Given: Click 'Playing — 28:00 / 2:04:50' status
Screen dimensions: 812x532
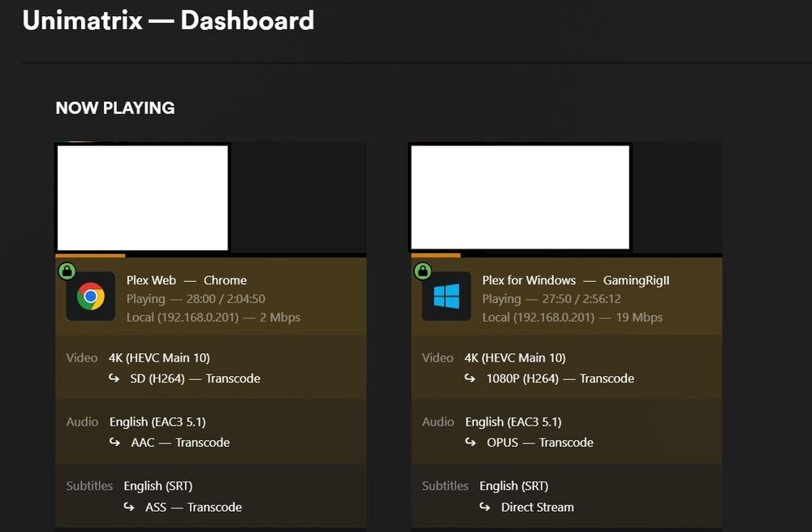Looking at the screenshot, I should (196, 299).
